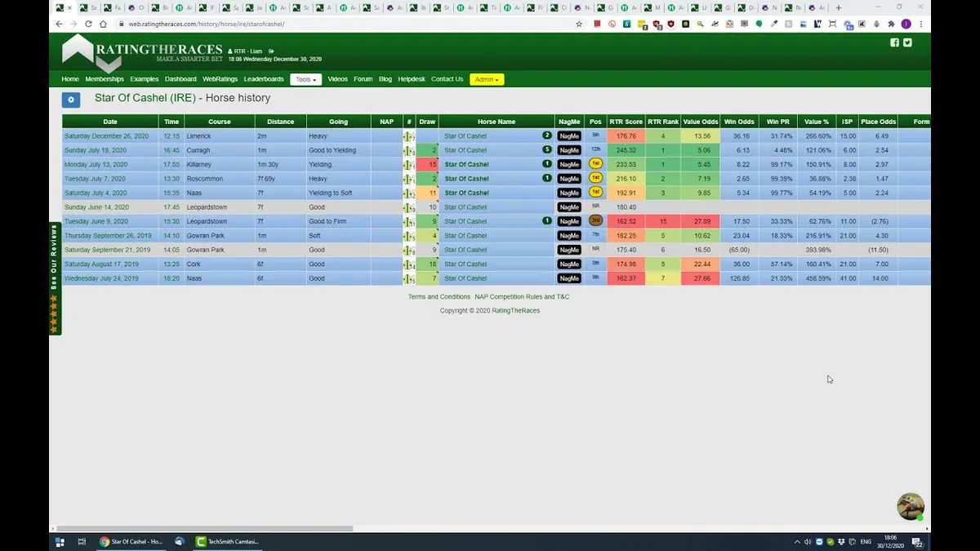
Task: Open the new tab plus button
Action: tap(838, 7)
